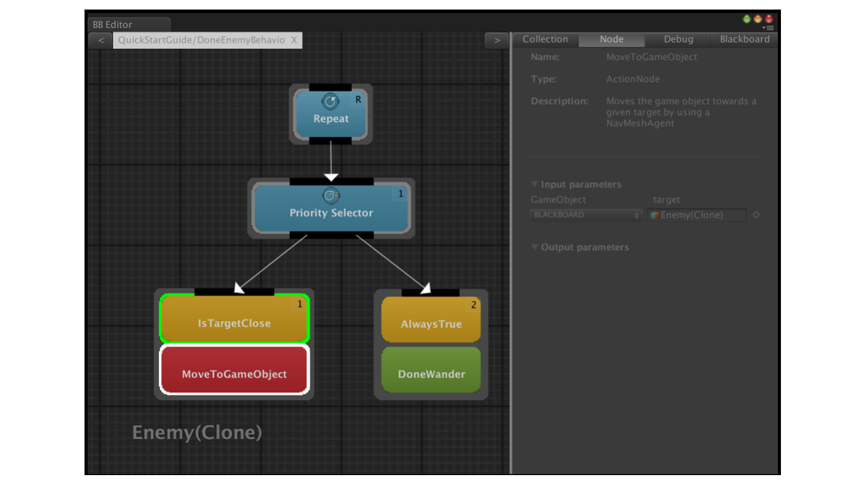This screenshot has width=868, height=484.
Task: Click the node description text
Action: click(x=681, y=112)
